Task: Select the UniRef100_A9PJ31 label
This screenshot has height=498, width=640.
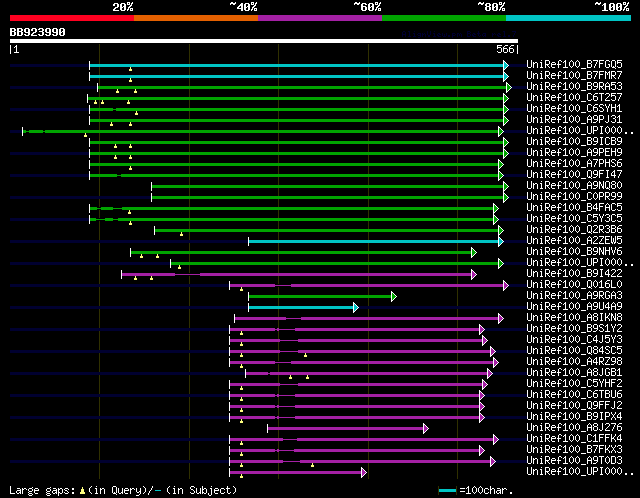Action: [x=574, y=120]
